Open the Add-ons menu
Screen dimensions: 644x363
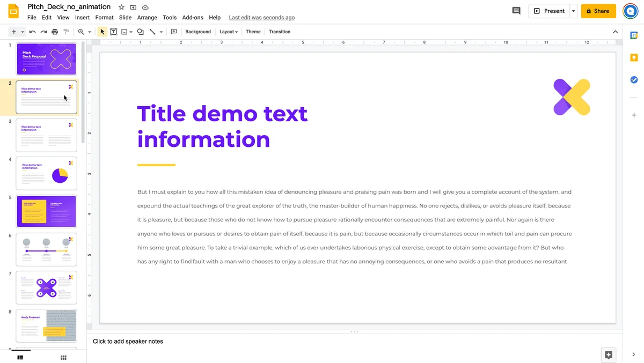coord(193,18)
